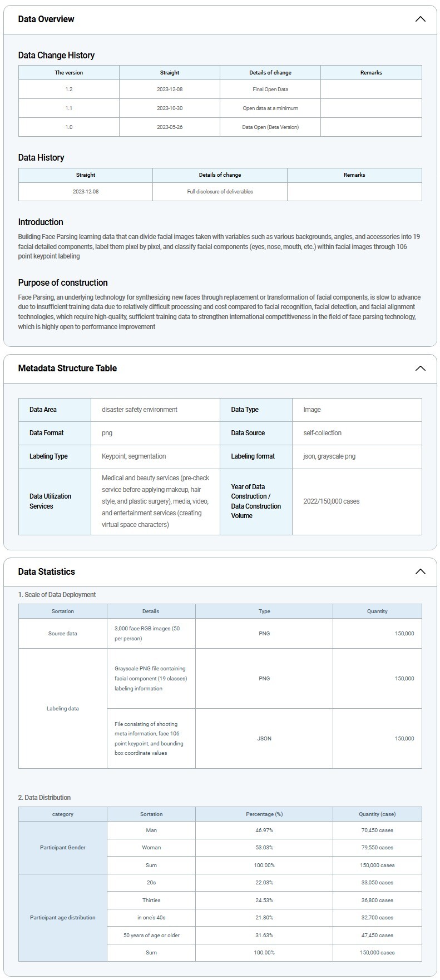Viewport: 440px width, 980px height.
Task: Select version 1.2 cell in change history
Action: tap(69, 89)
